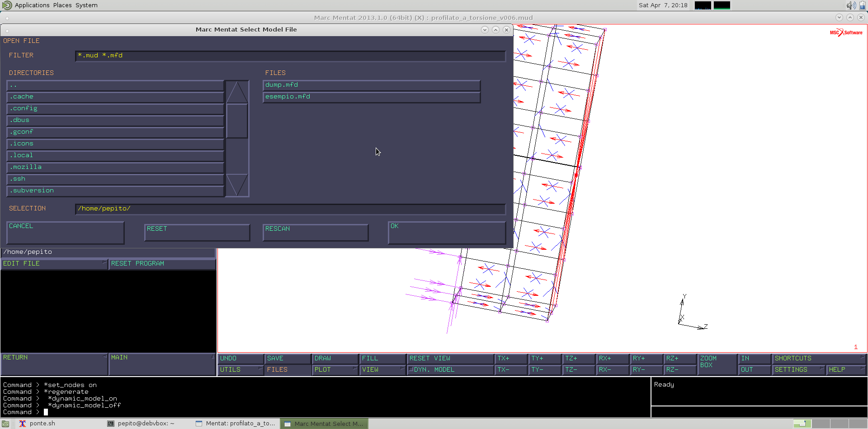This screenshot has height=429, width=868.
Task: Expand the SETTINGS menu
Action: (x=799, y=370)
